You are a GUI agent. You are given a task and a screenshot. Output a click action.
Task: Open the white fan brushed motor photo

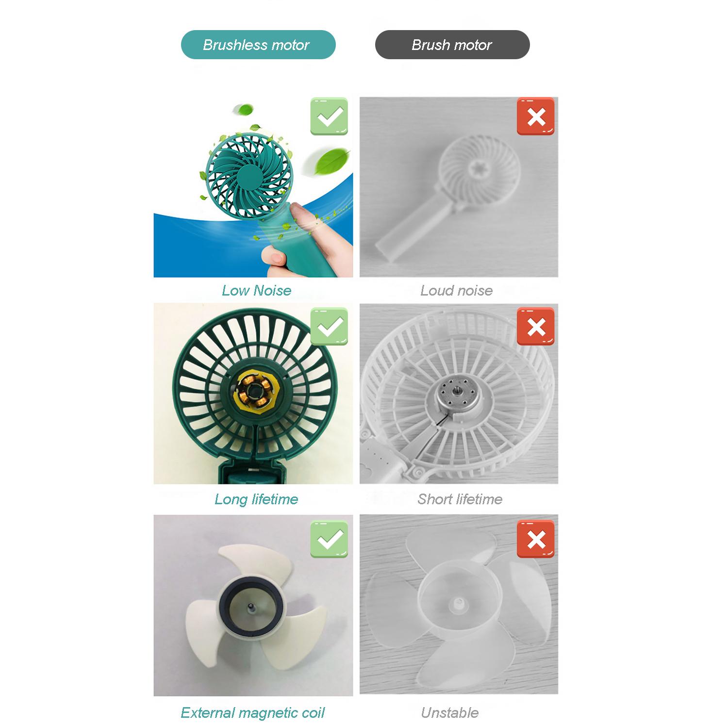tap(459, 394)
